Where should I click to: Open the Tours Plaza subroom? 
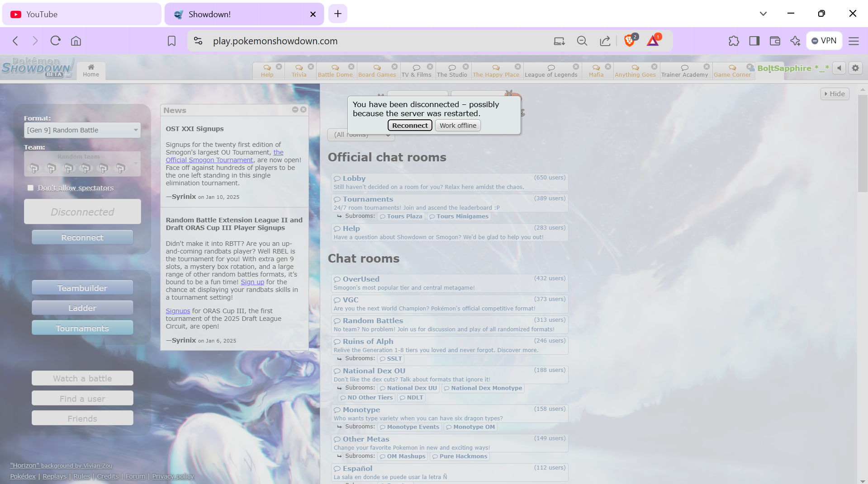(x=401, y=216)
